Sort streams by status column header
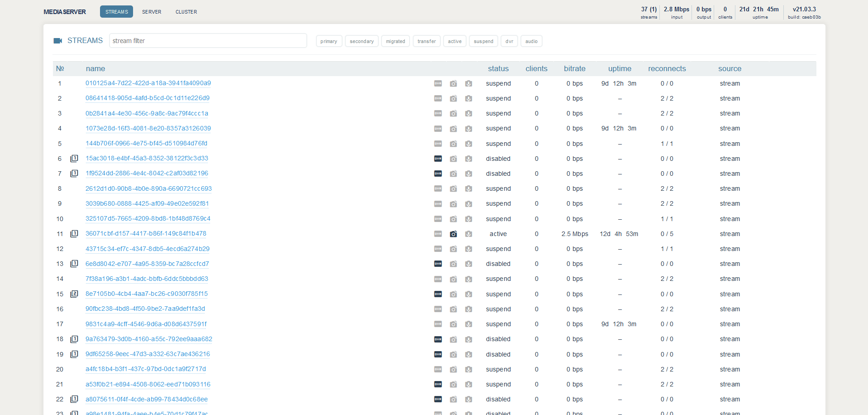This screenshot has height=415, width=868. click(498, 69)
